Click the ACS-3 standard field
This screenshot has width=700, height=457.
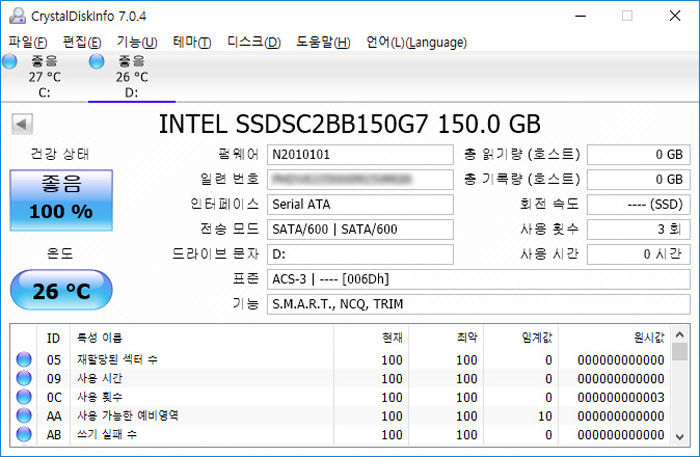pyautogui.click(x=479, y=279)
